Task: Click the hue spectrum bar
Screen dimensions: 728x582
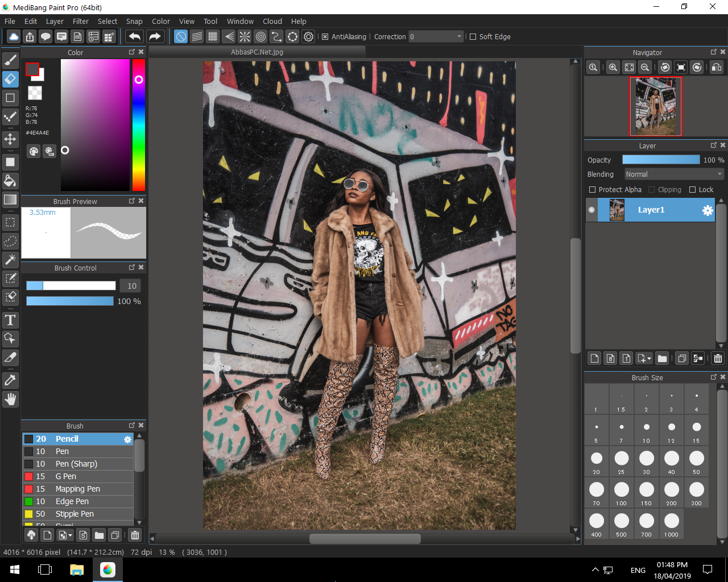Action: [x=139, y=125]
